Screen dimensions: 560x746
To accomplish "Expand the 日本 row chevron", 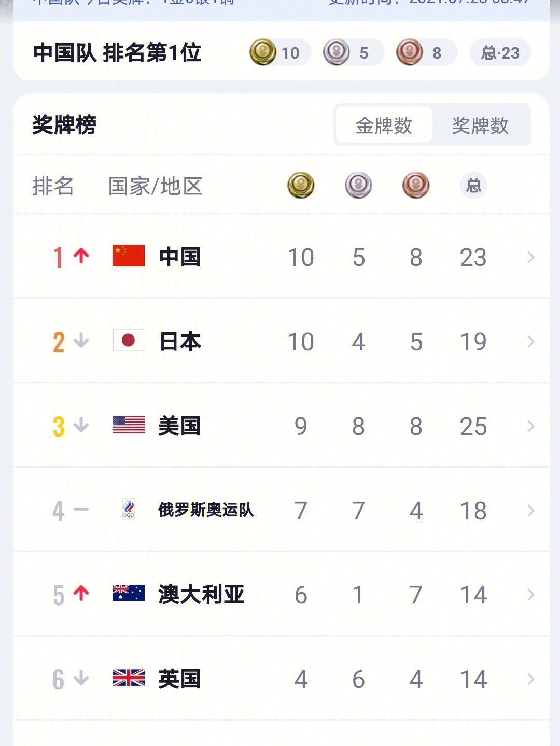I will click(530, 342).
